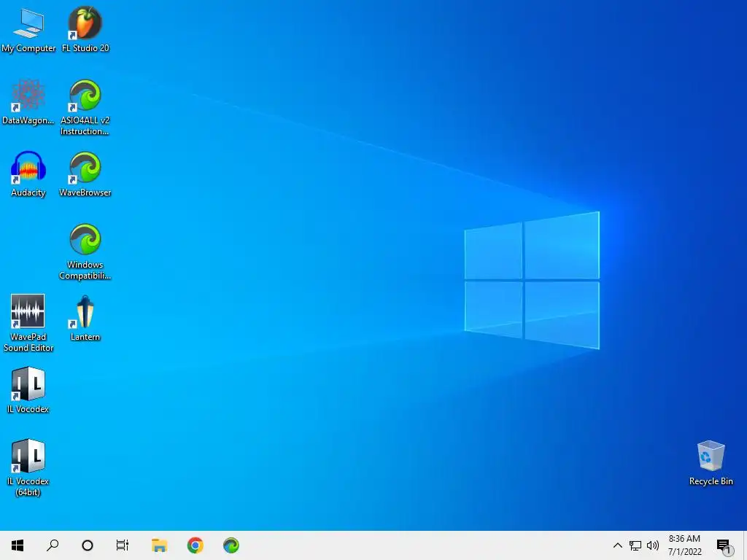Screen dimensions: 747x560
Task: Select the WaveBrowser desktop shortcut
Action: [85, 174]
